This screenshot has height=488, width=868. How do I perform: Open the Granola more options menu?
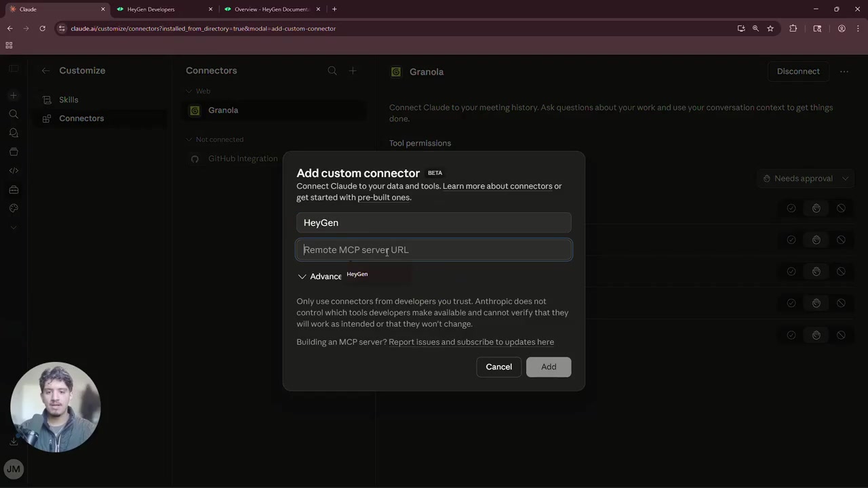[x=844, y=71]
